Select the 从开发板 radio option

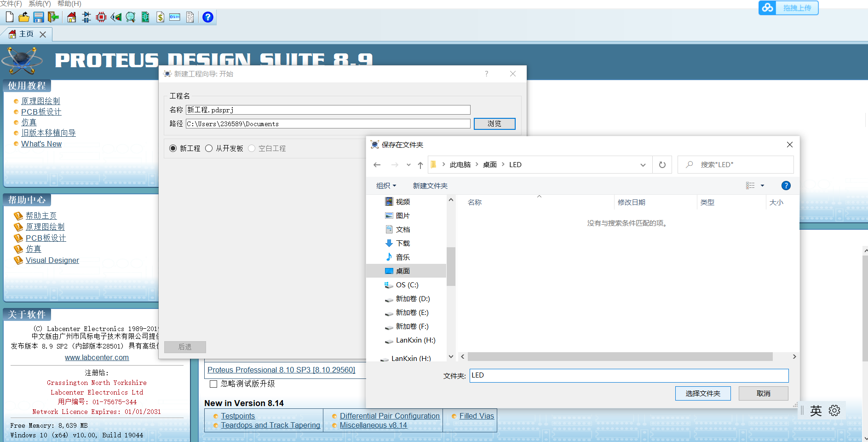(x=209, y=148)
